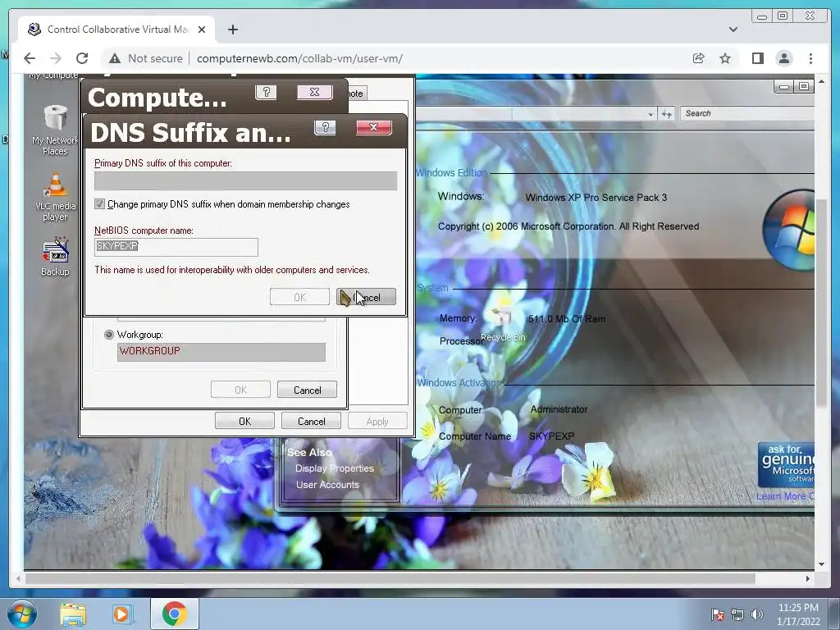Select the Control Collaborative Virtual Machine tab
Viewport: 840px width, 630px height.
click(x=116, y=30)
